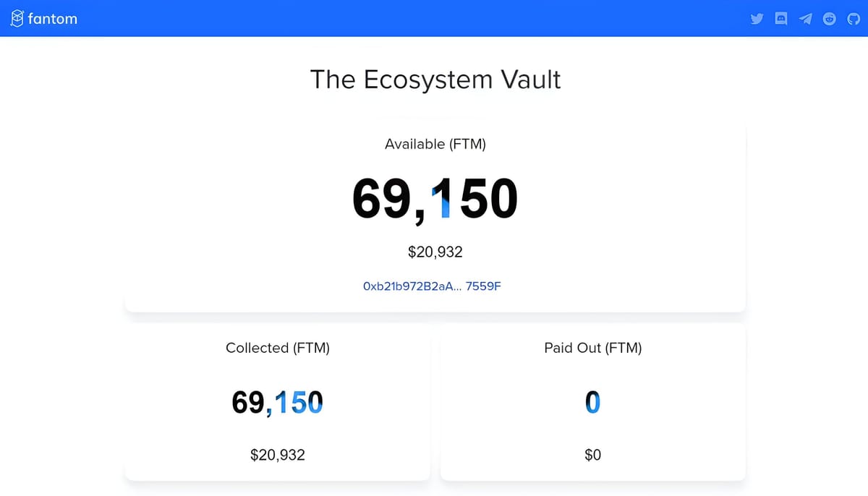Click the Available (FTM) label
This screenshot has width=868, height=496.
click(x=435, y=144)
